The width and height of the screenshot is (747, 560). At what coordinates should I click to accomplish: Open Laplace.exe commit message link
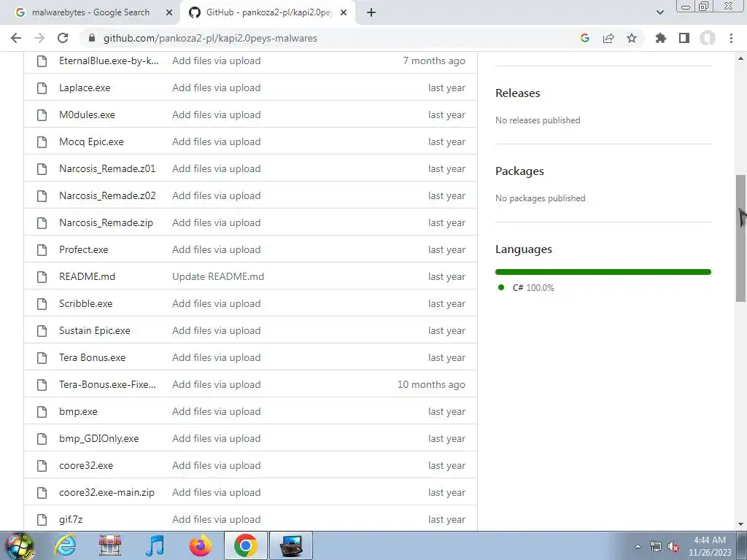click(216, 88)
